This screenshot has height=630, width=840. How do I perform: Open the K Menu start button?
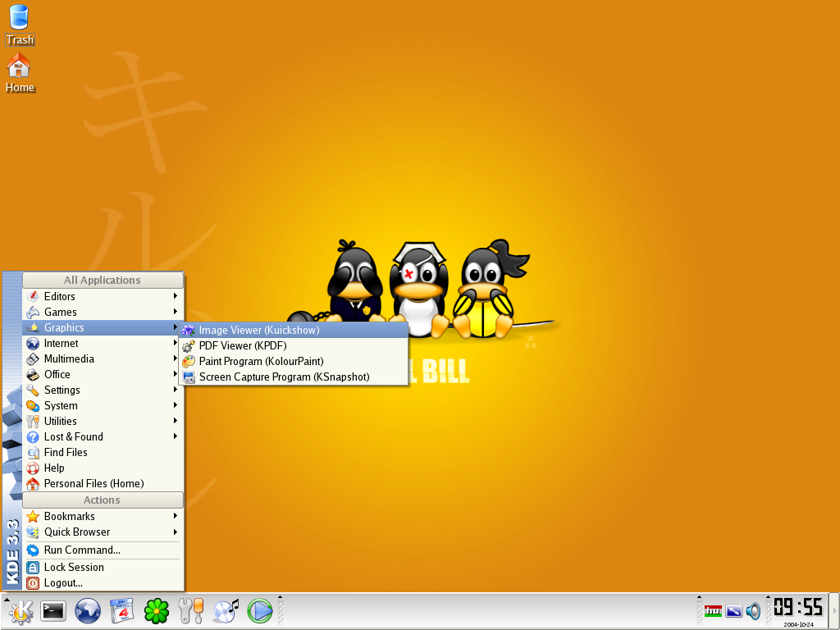pos(21,611)
